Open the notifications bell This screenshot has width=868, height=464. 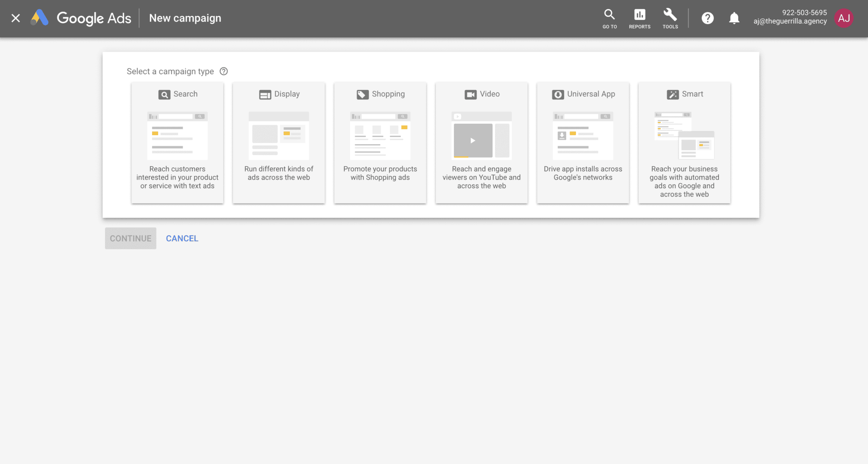point(734,18)
